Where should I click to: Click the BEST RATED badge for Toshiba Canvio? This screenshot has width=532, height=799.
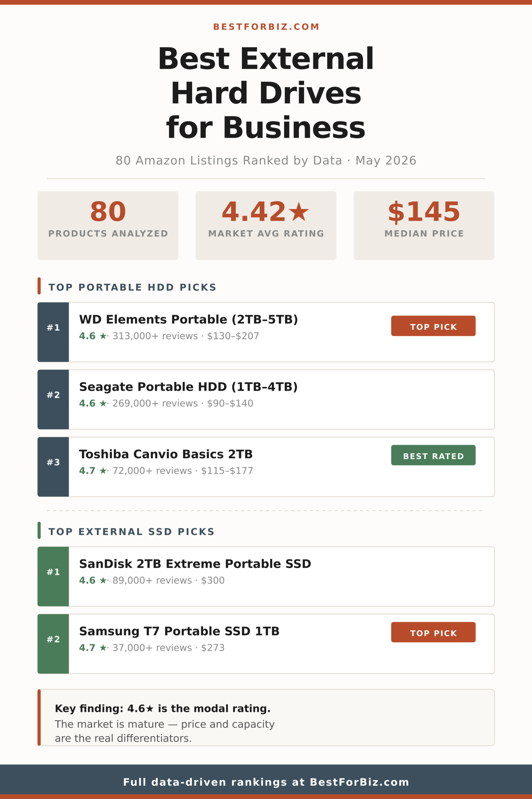(433, 455)
